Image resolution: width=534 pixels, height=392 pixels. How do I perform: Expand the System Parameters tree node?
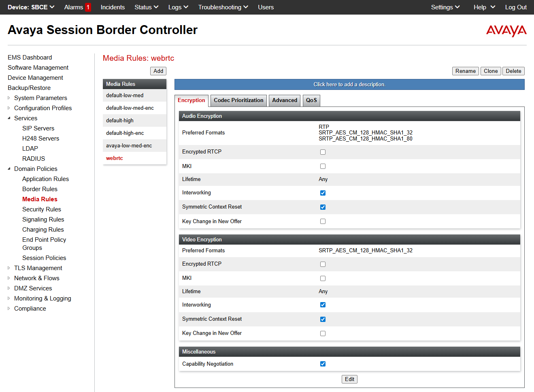tap(9, 98)
